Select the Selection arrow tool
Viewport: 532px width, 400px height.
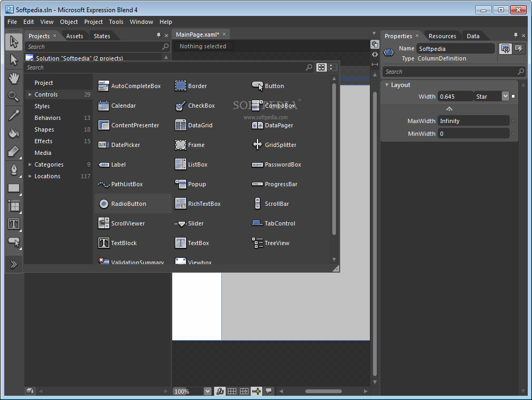[x=14, y=42]
